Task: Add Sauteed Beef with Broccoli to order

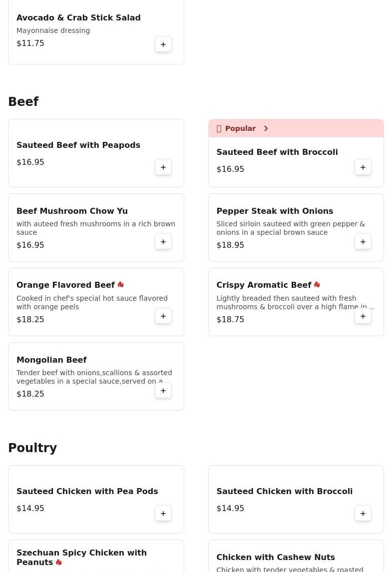Action: (363, 167)
